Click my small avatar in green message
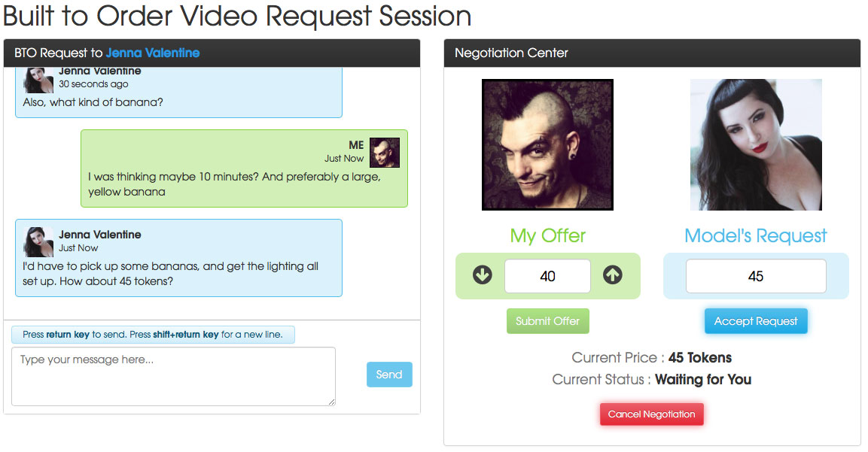The width and height of the screenshot is (868, 452). (384, 153)
